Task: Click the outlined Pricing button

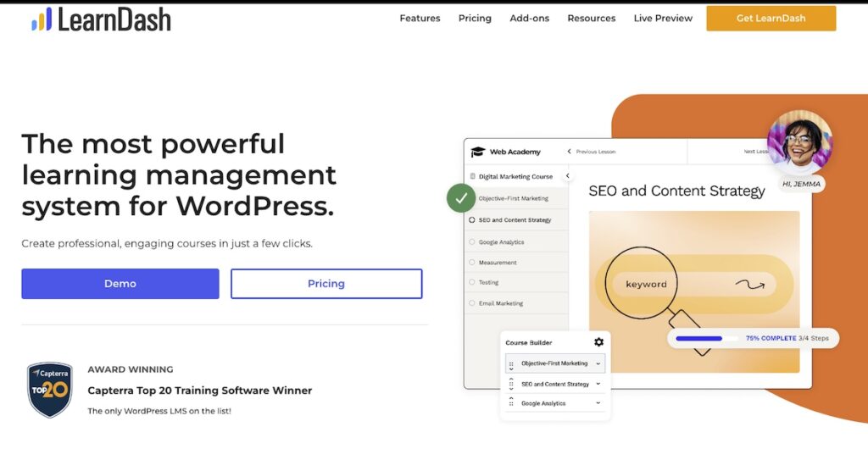Action: click(x=326, y=284)
